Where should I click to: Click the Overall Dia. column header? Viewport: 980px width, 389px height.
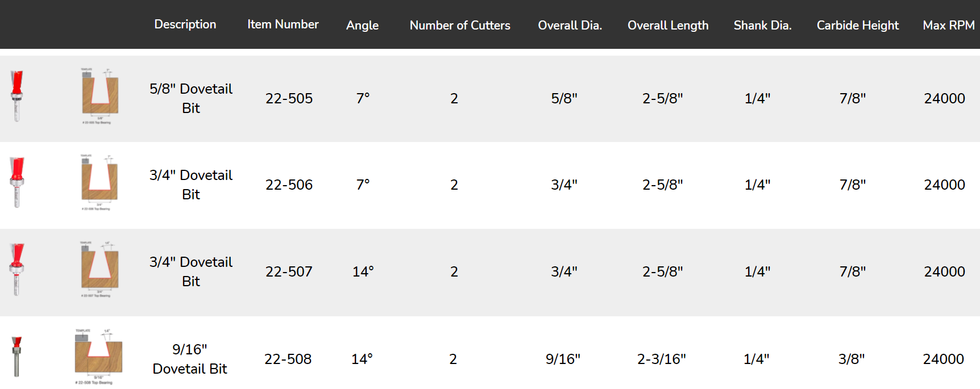[x=570, y=26]
